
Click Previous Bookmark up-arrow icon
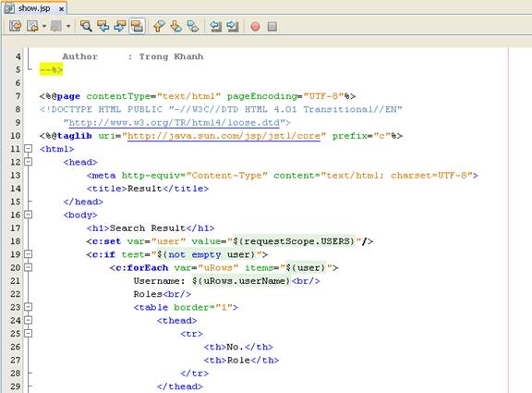point(159,26)
